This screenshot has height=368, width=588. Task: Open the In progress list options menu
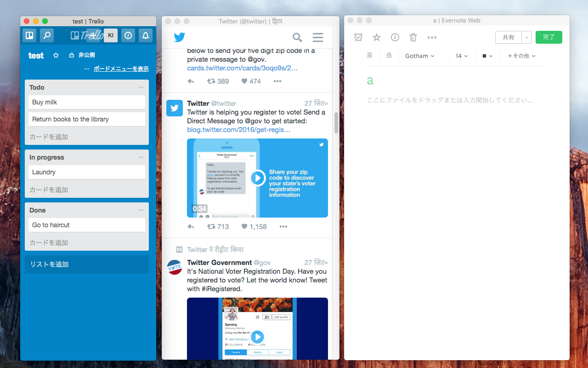pyautogui.click(x=141, y=157)
